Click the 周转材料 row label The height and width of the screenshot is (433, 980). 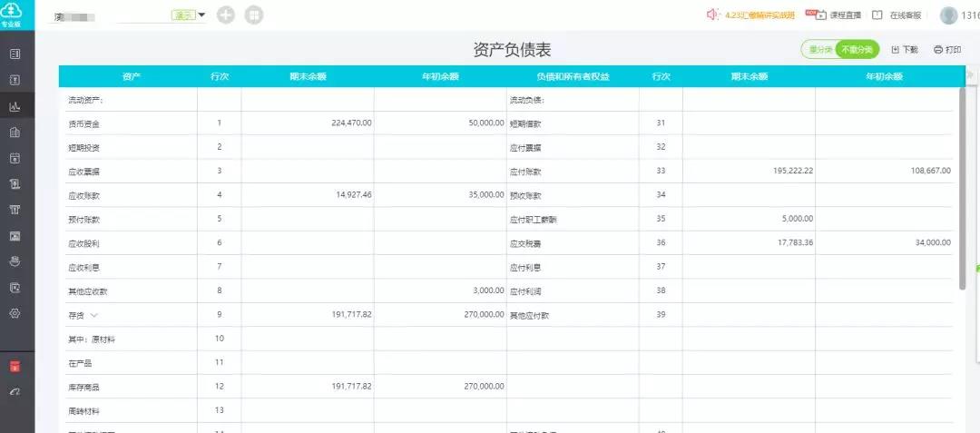click(x=83, y=412)
